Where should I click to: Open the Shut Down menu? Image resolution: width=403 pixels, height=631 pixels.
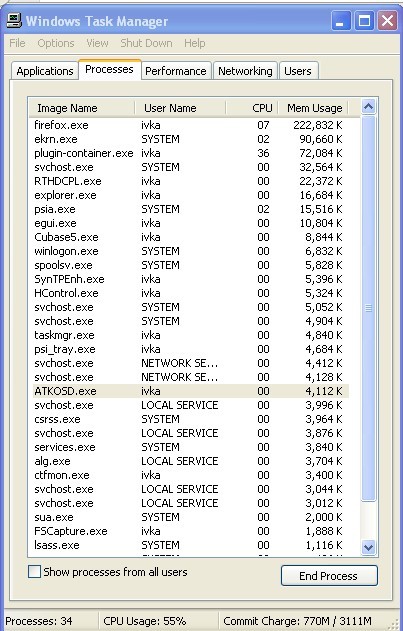(146, 43)
